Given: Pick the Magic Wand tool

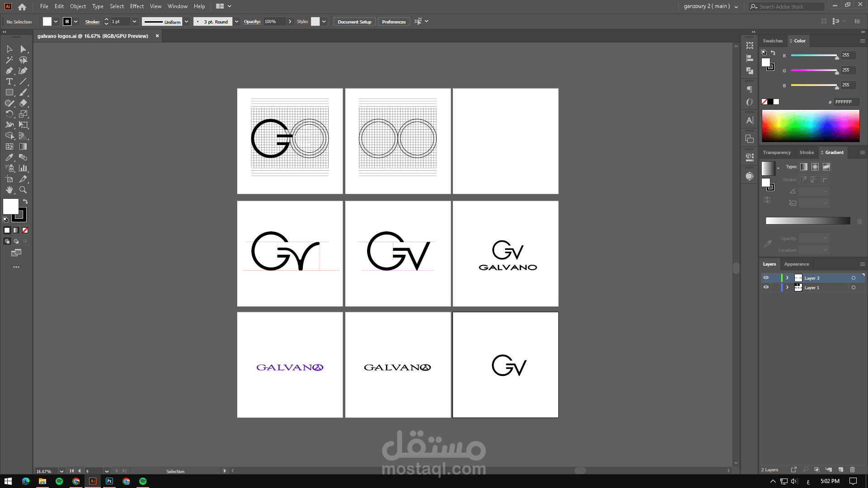Looking at the screenshot, I should 9,60.
